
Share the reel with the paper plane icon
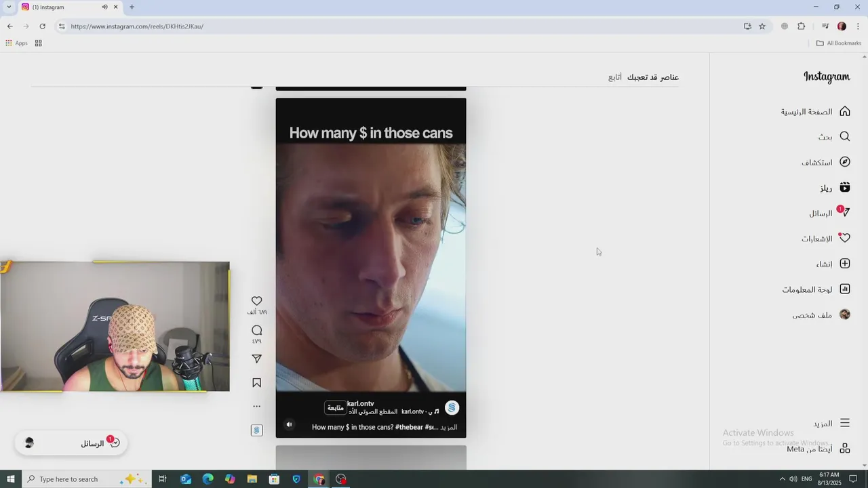pyautogui.click(x=256, y=359)
